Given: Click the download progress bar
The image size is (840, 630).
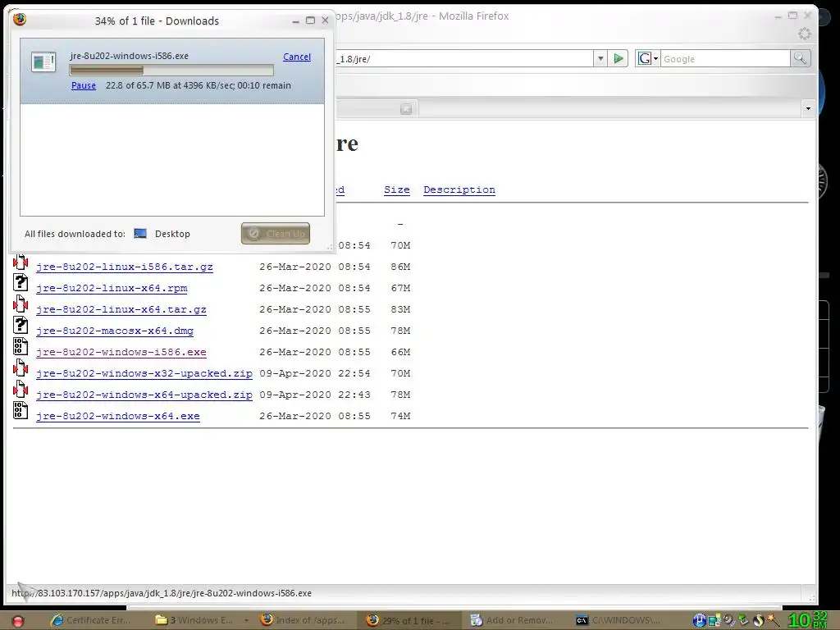Looking at the screenshot, I should [x=171, y=71].
